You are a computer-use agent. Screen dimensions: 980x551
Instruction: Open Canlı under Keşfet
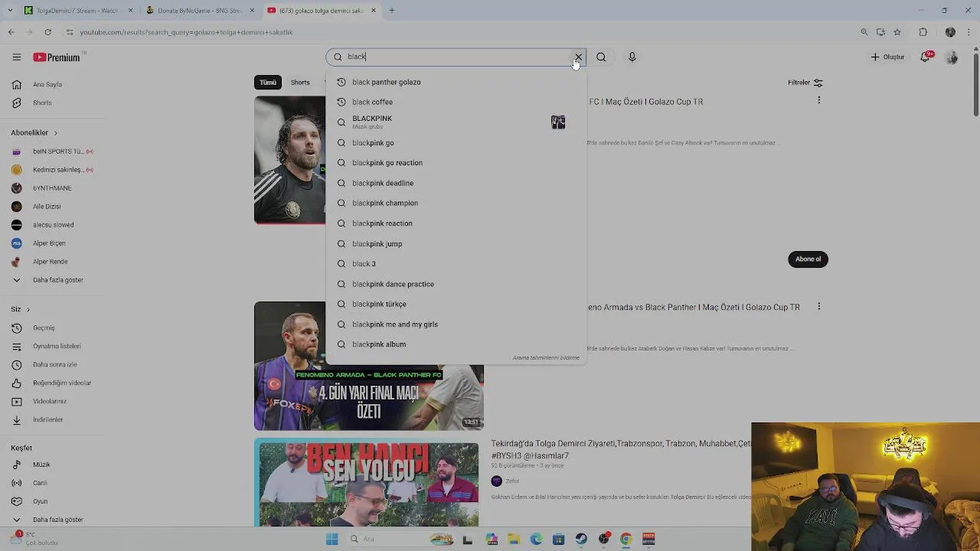(x=40, y=483)
